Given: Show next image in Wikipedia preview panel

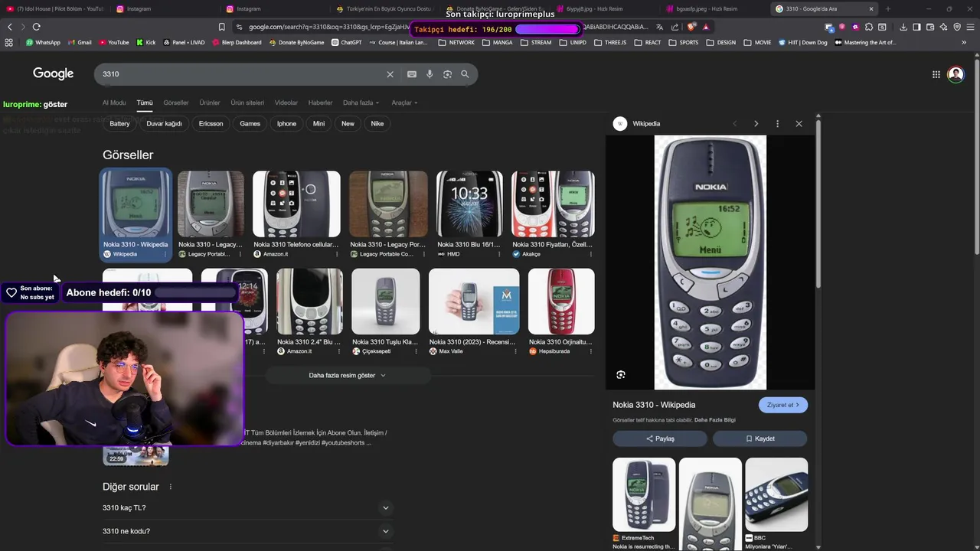Looking at the screenshot, I should (x=756, y=123).
